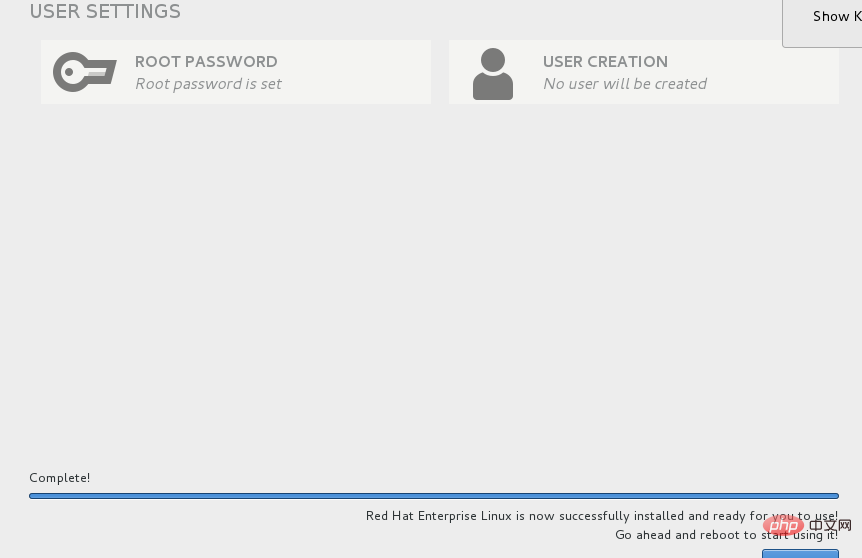Click the USER SETTINGS section heading
862x558 pixels.
pyautogui.click(x=105, y=12)
